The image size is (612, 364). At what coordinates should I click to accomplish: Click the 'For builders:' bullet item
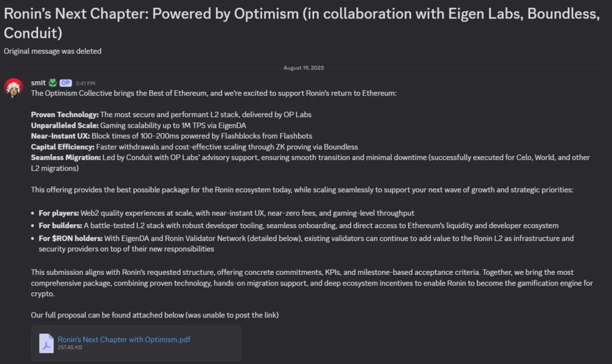pyautogui.click(x=62, y=225)
